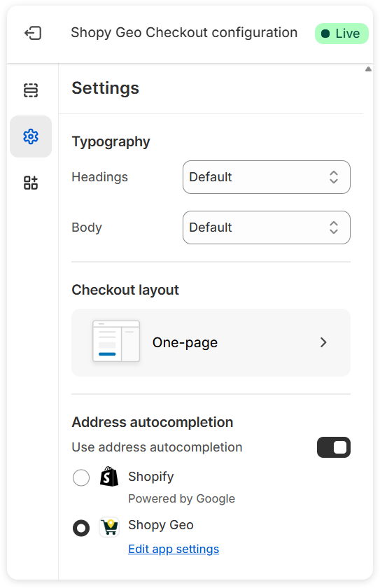Viewport: 380px width, 588px height.
Task: Open the Sections panel icon
Action: point(31,90)
